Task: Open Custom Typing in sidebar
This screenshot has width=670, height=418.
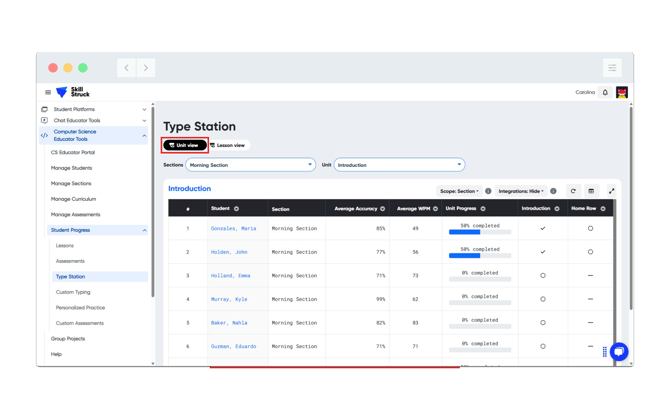Action: (x=73, y=292)
